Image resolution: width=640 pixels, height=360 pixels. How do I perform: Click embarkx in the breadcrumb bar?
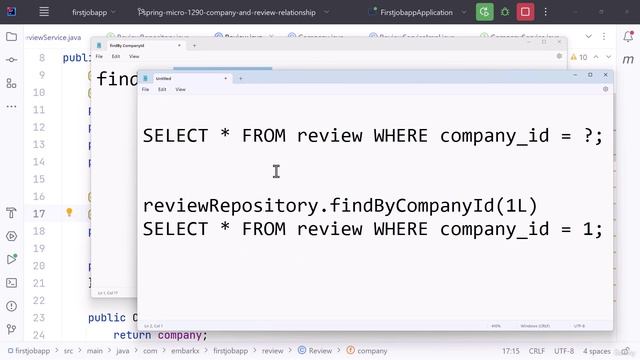pyautogui.click(x=185, y=351)
